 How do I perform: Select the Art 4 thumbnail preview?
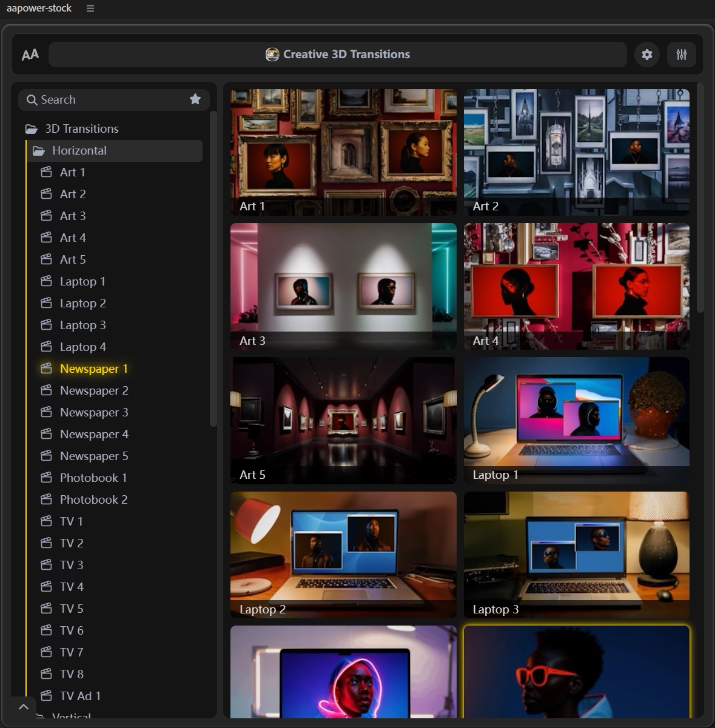pyautogui.click(x=576, y=286)
